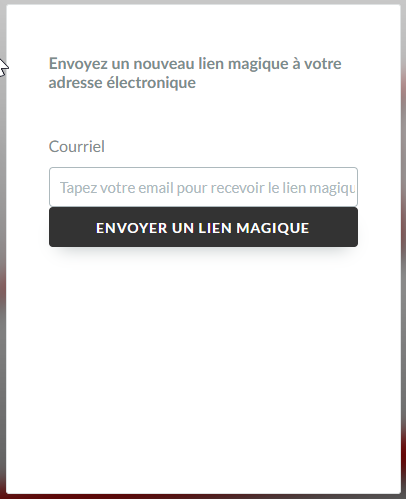The width and height of the screenshot is (406, 499).
Task: Activate the ENVOYER UN LIEN MAGIQUE control
Action: point(203,227)
